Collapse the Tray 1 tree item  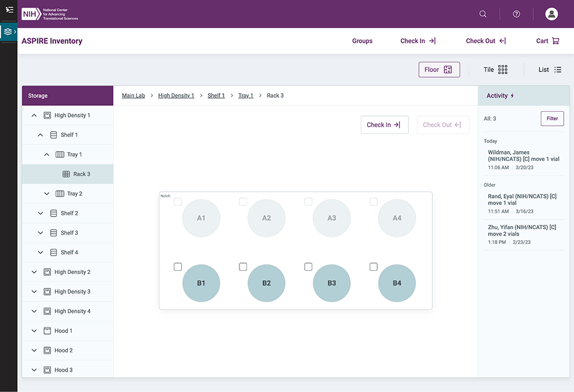[46, 154]
